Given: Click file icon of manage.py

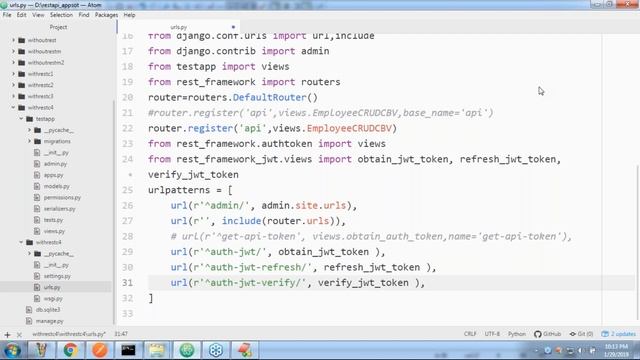Looking at the screenshot, I should [x=29, y=321].
